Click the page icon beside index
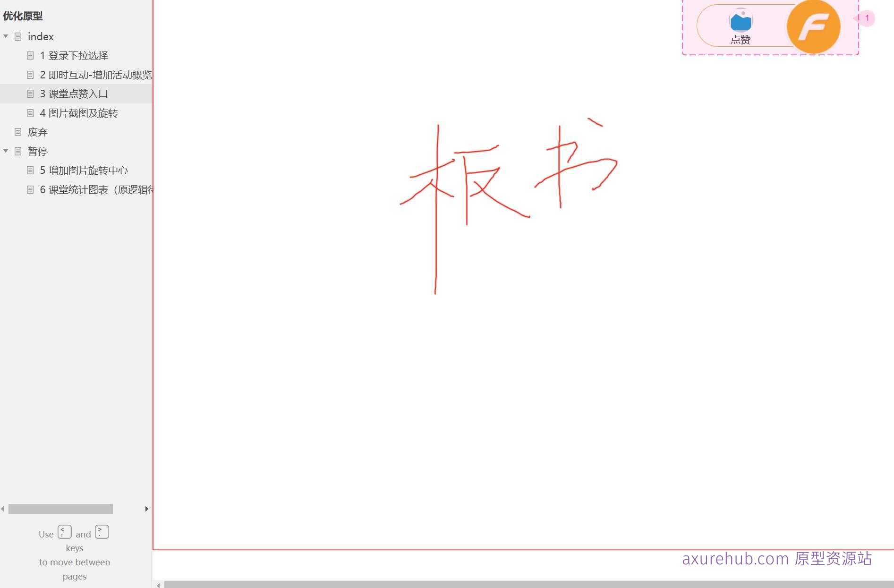 [x=18, y=36]
